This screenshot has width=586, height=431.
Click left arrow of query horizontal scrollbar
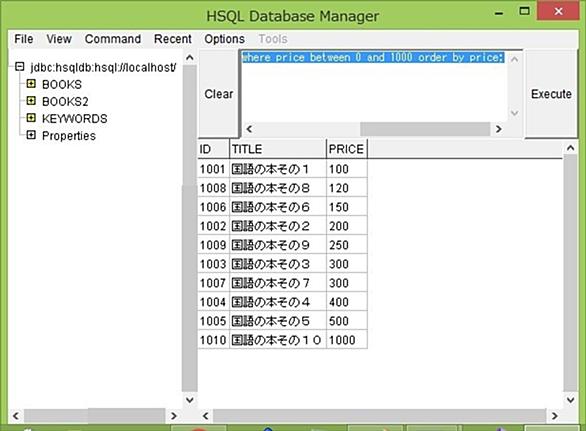point(249,129)
